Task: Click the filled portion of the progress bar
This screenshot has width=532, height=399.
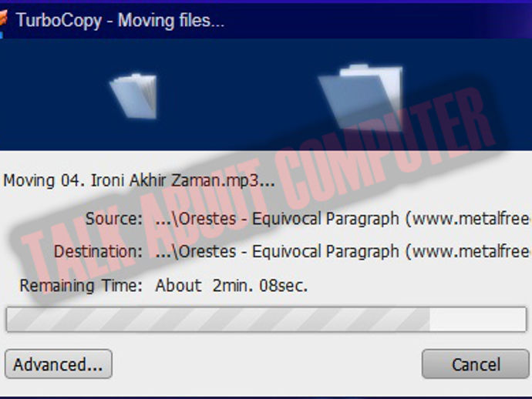Action: (x=218, y=320)
